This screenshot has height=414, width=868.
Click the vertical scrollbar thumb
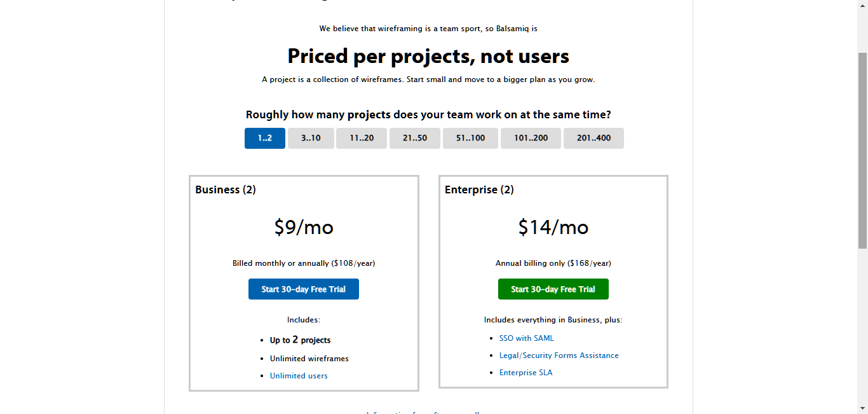pos(862,150)
